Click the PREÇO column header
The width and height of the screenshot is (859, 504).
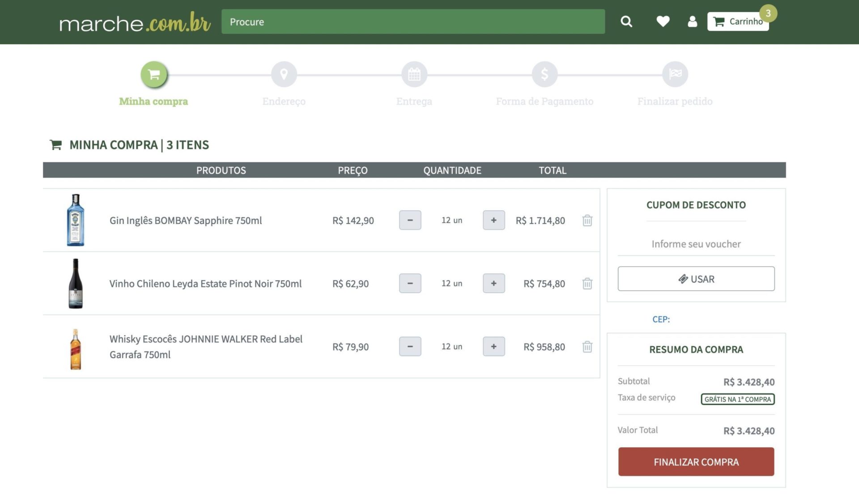[353, 170]
